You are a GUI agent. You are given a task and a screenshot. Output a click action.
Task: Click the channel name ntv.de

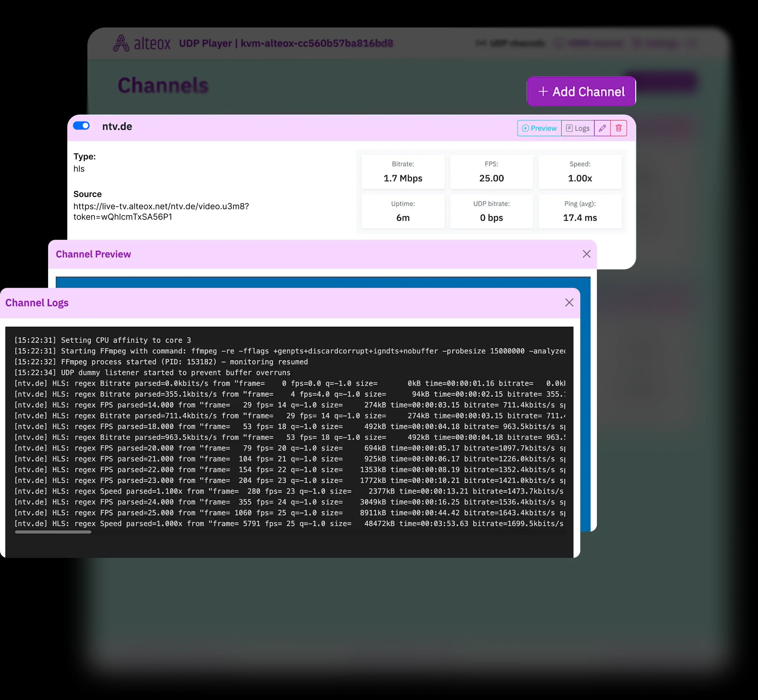pos(116,126)
